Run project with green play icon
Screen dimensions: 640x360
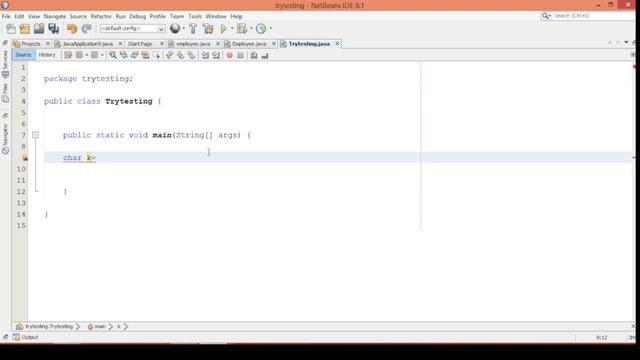coord(223,29)
